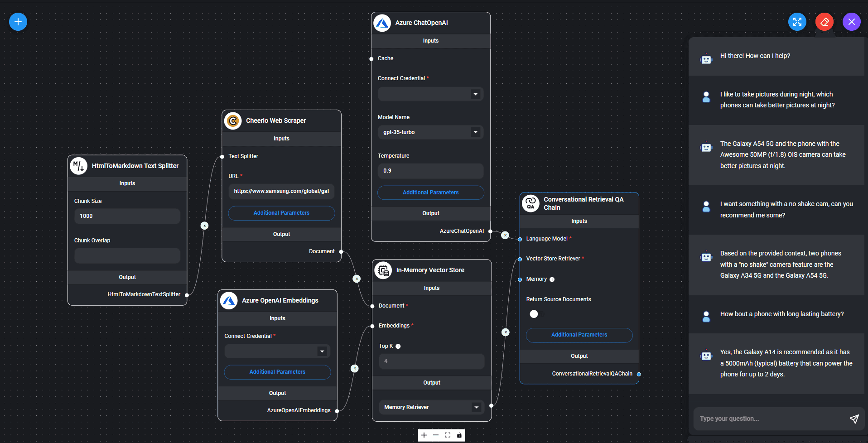
Task: Open Additional Parameters in Cheerio Web Scraper
Action: 281,213
